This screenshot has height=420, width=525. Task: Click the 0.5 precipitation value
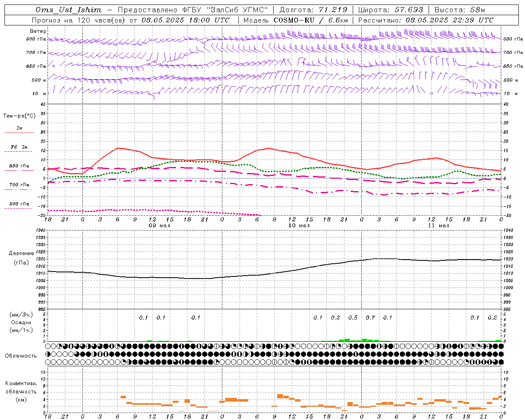point(353,318)
